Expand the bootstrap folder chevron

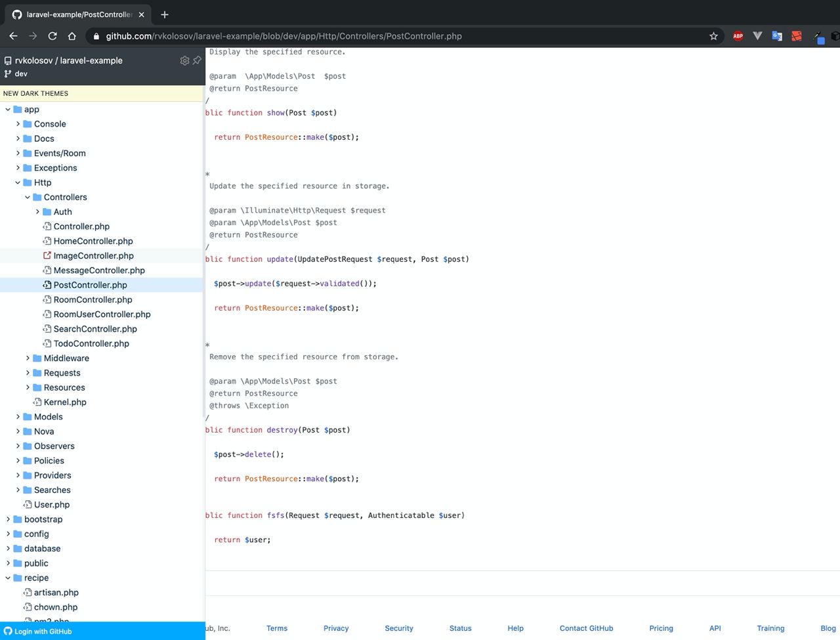tap(8, 519)
